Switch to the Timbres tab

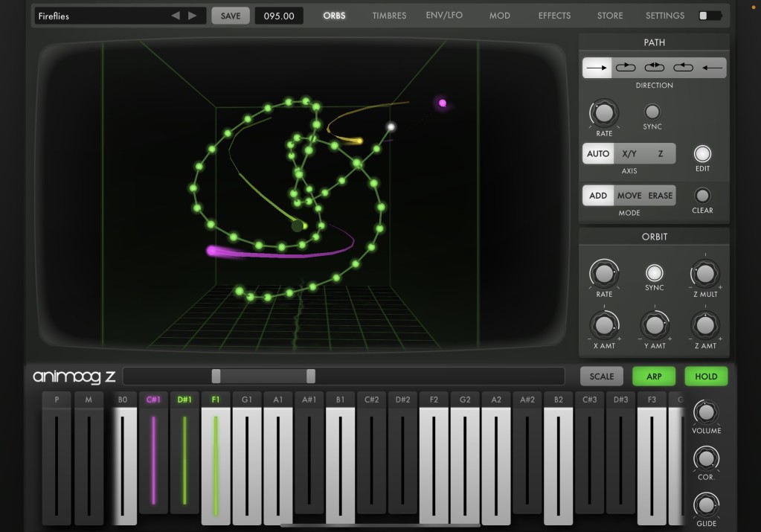click(389, 16)
